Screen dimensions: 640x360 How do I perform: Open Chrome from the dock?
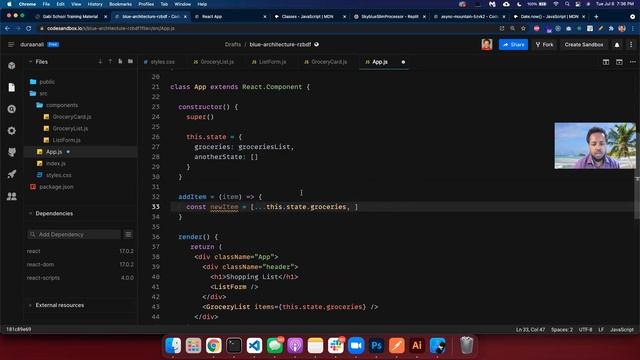click(213, 346)
